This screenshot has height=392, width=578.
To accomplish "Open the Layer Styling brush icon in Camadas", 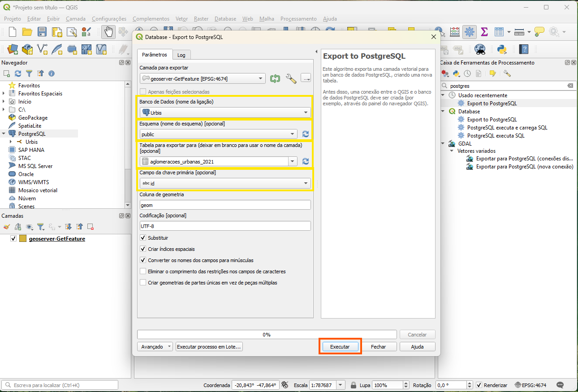I will click(x=6, y=227).
